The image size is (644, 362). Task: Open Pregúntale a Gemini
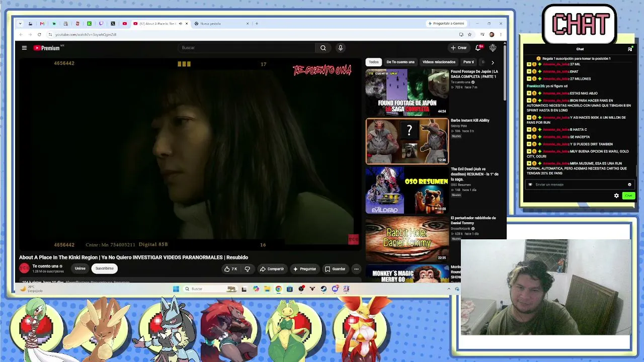(446, 24)
